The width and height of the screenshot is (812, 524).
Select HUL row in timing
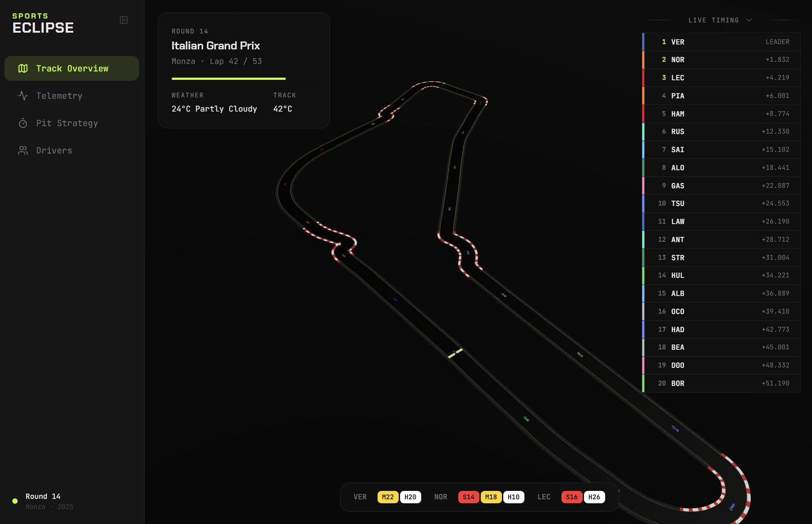click(721, 275)
